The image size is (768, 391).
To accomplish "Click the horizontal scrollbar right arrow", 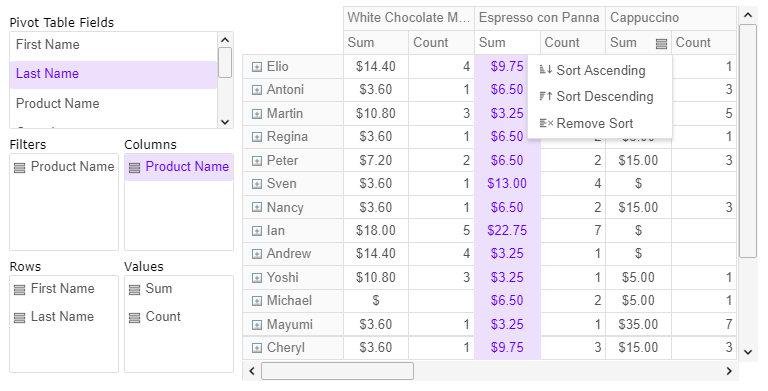I will tap(729, 371).
